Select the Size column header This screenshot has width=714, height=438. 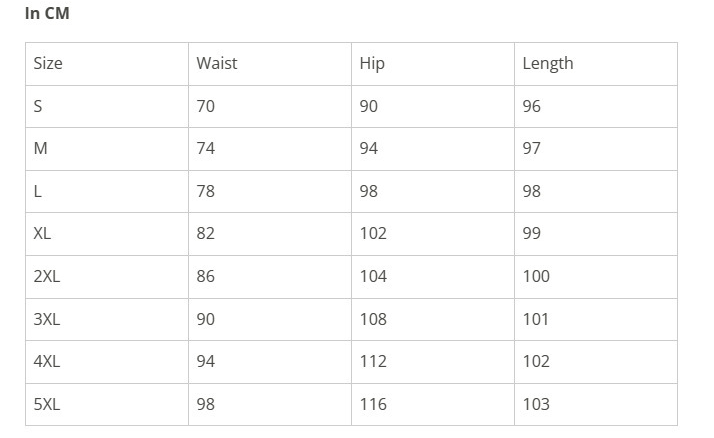(48, 63)
